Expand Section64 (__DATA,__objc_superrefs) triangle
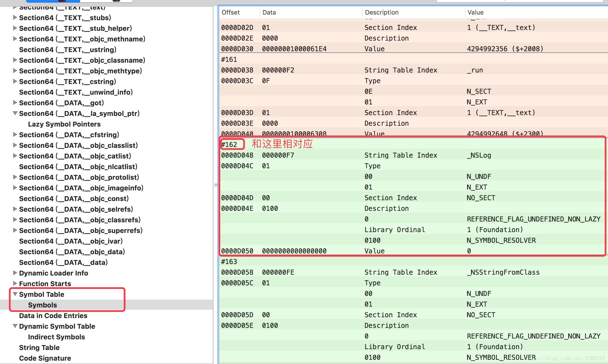Screen dimensions: 608x364 pyautogui.click(x=15, y=230)
